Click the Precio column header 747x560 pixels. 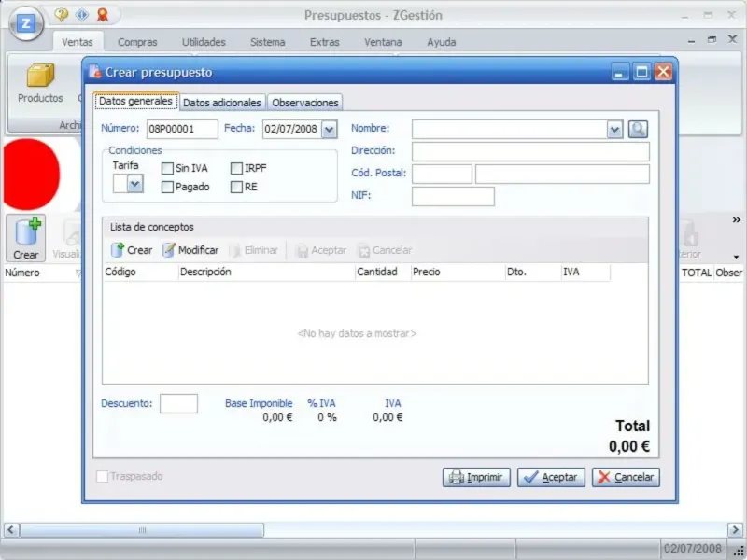[x=458, y=272]
